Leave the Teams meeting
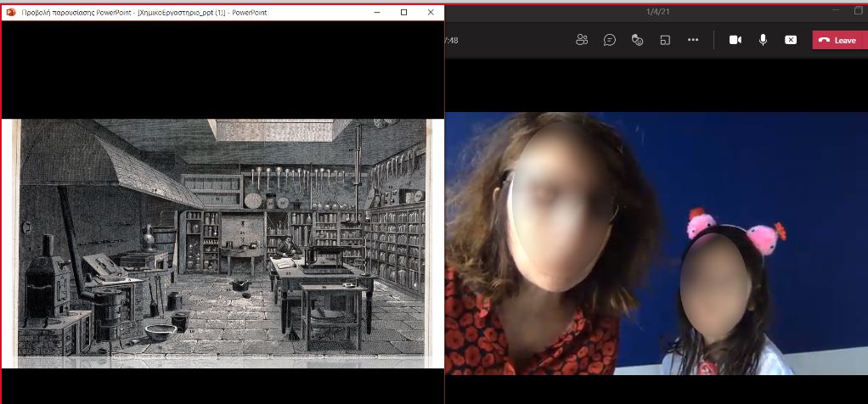Image resolution: width=868 pixels, height=404 pixels. (840, 40)
